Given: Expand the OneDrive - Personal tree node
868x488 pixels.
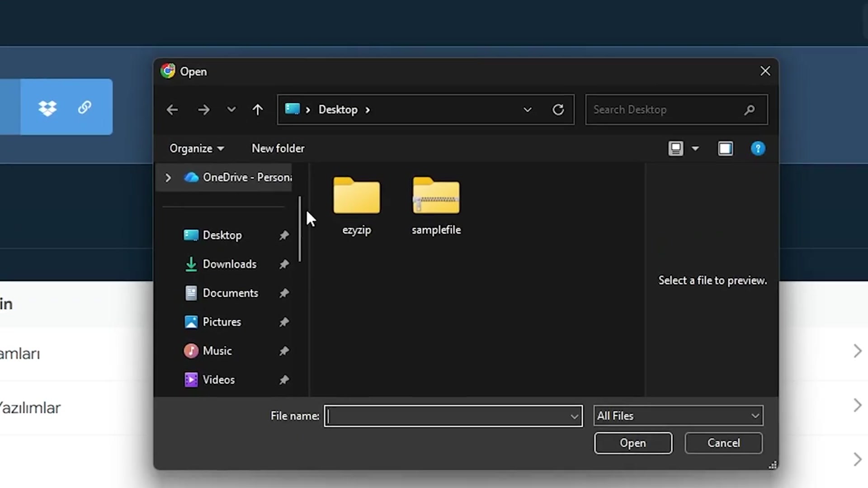Looking at the screenshot, I should [168, 178].
